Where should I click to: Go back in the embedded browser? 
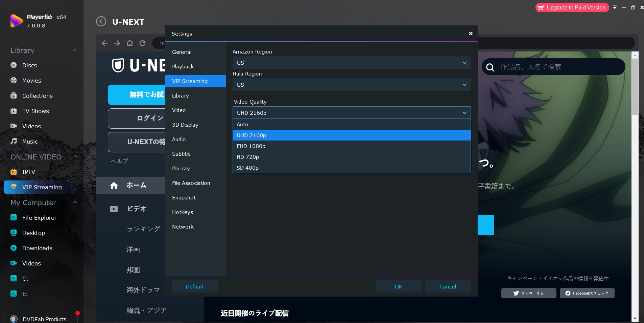[x=104, y=43]
